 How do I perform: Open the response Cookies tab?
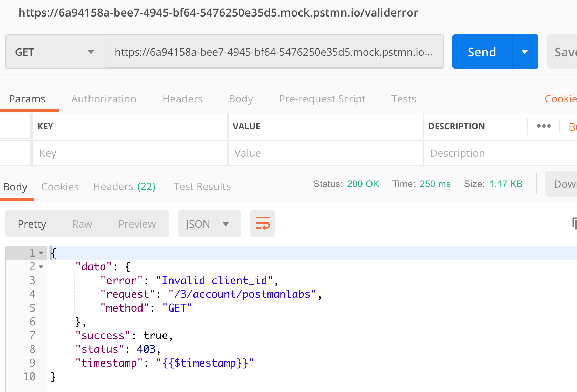tap(60, 187)
